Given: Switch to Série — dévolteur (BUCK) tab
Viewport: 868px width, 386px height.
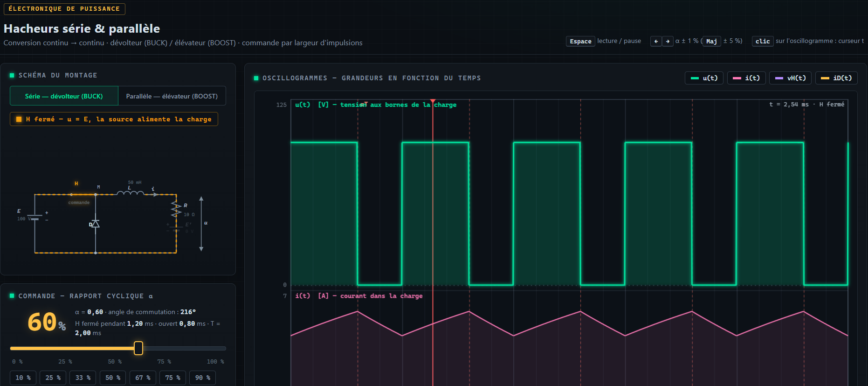Looking at the screenshot, I should 64,96.
